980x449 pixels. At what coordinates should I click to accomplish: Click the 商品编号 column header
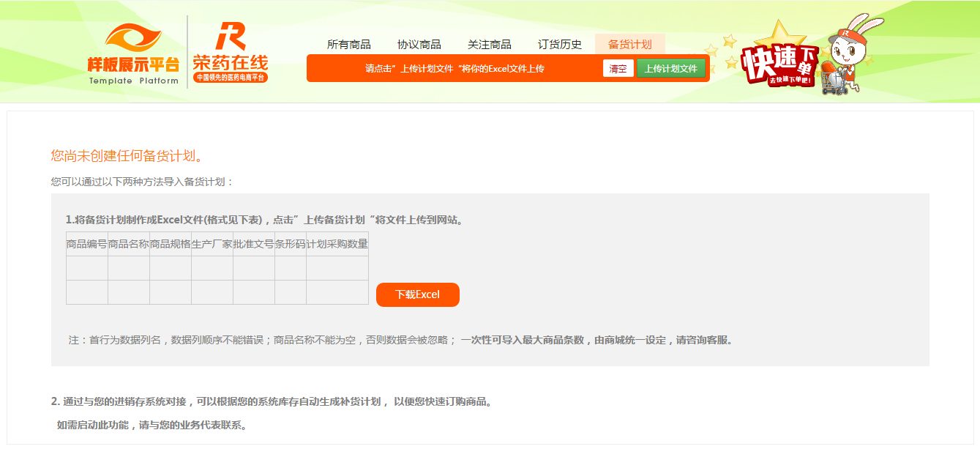click(87, 244)
